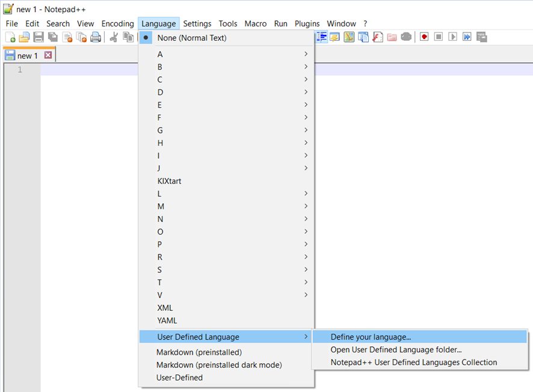Expand the S languages submenu
This screenshot has width=533, height=392.
coord(226,270)
